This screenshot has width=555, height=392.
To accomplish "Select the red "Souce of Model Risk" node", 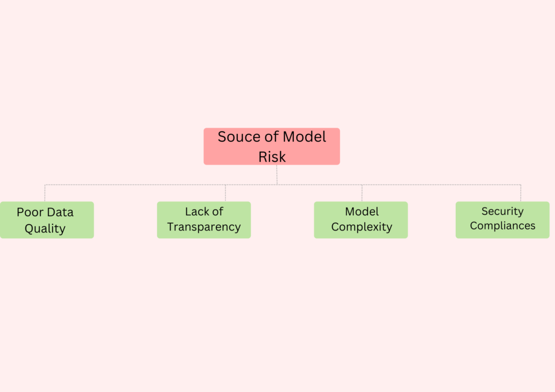I will [272, 146].
